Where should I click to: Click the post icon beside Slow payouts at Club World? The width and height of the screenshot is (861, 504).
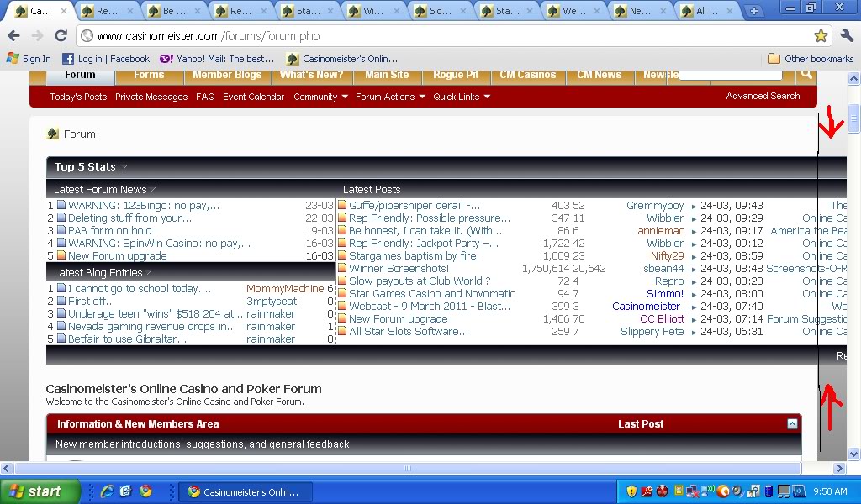(342, 281)
